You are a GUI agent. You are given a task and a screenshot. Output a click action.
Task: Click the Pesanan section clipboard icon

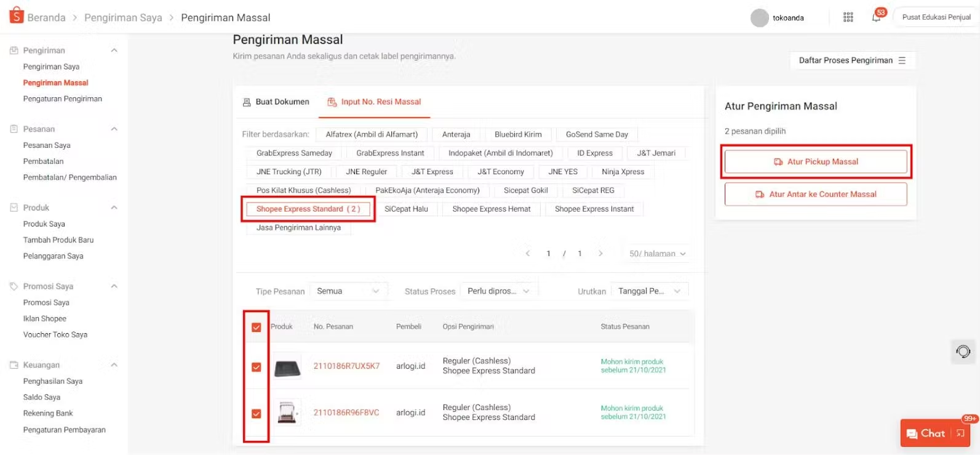coord(14,129)
